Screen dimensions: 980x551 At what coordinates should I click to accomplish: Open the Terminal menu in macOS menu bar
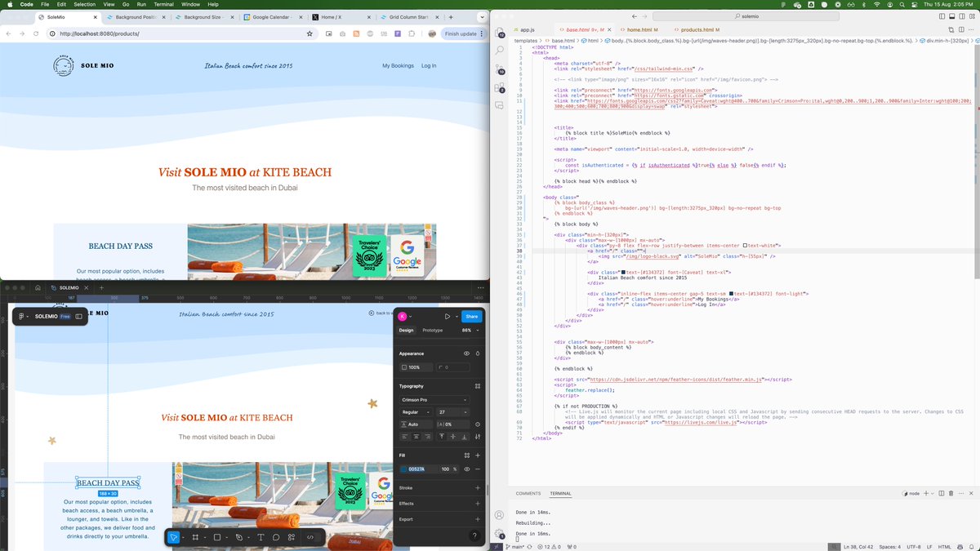[163, 4]
